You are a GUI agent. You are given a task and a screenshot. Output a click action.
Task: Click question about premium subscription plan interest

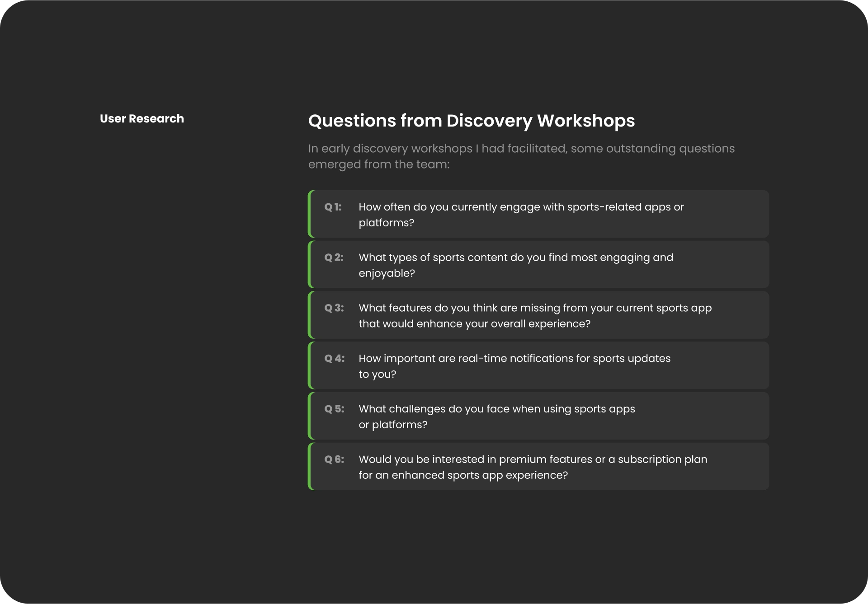[533, 467]
